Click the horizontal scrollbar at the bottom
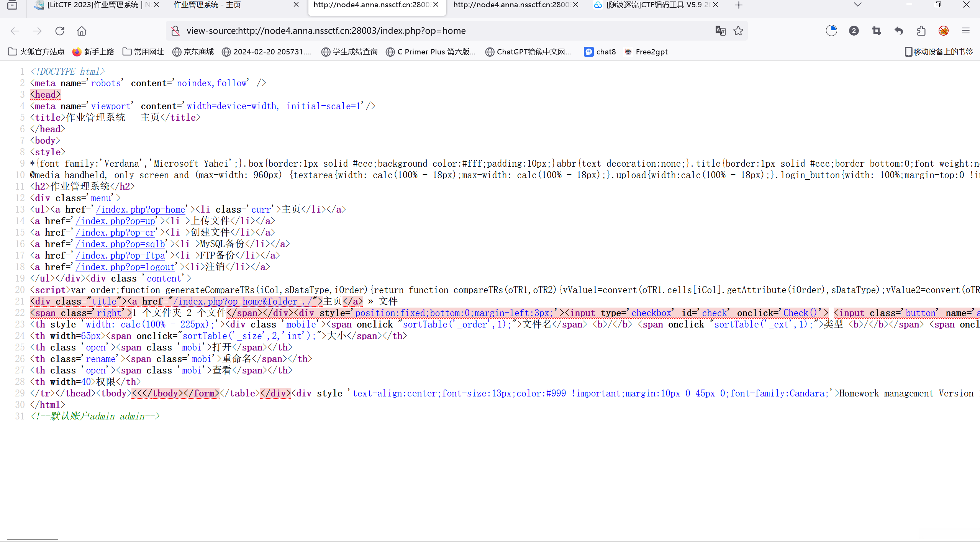 [x=33, y=539]
